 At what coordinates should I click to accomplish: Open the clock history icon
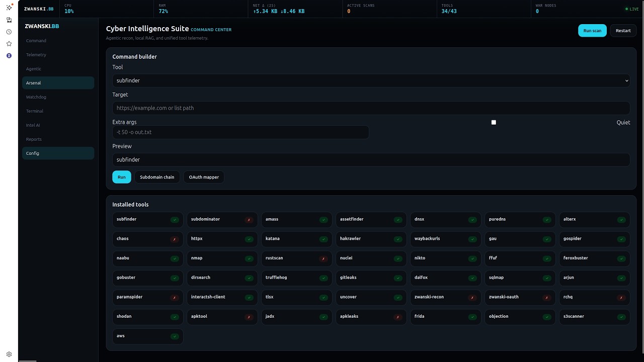pyautogui.click(x=9, y=32)
